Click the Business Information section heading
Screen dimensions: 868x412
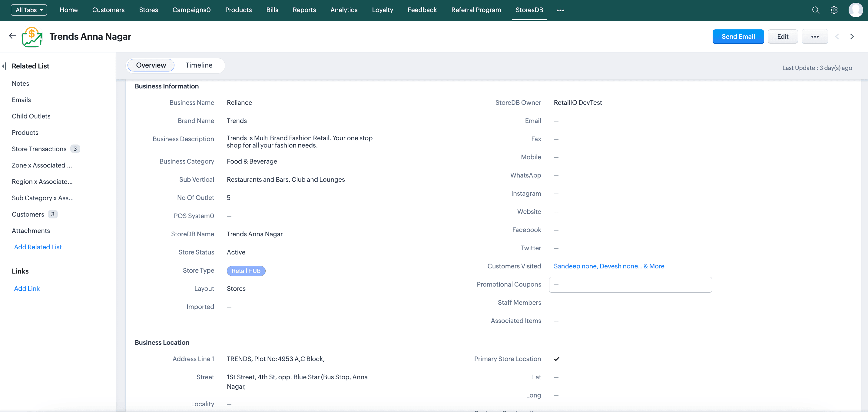(167, 86)
